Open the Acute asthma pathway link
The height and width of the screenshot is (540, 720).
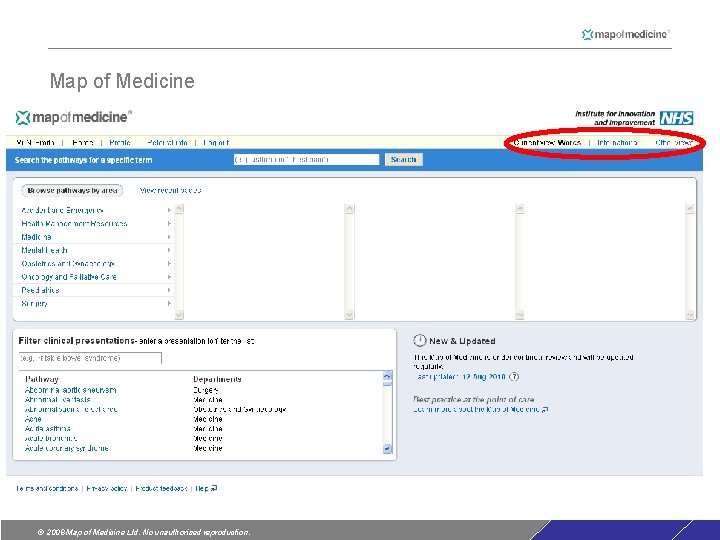[48, 429]
